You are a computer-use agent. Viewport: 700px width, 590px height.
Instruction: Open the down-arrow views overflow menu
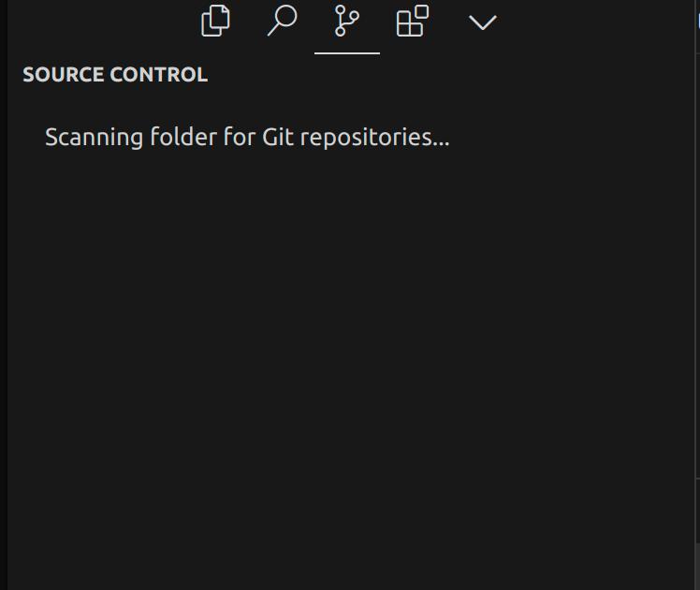pyautogui.click(x=482, y=22)
